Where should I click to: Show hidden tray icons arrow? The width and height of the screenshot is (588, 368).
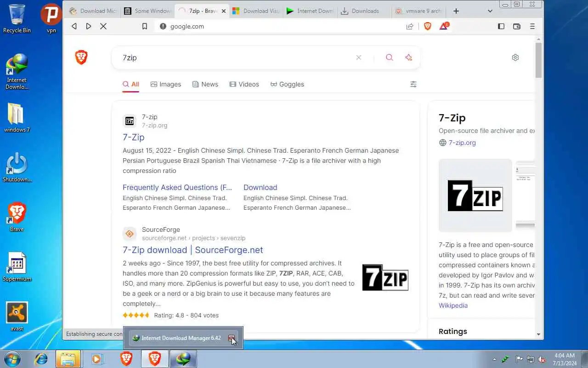495,359
